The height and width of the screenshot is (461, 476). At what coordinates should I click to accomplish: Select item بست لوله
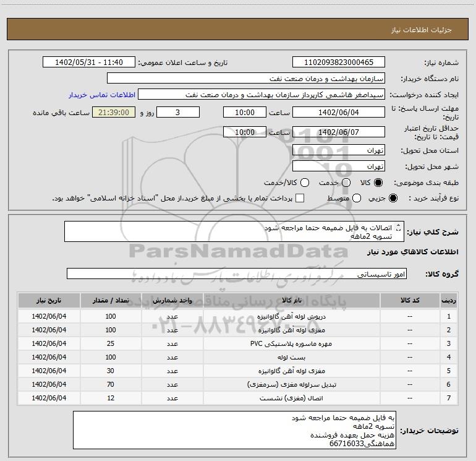point(291,358)
